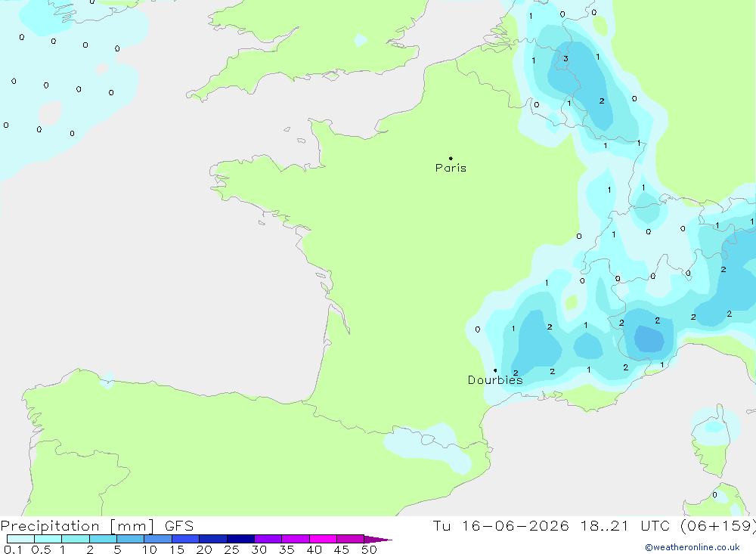Screen dimensions: 756x554
Task: Pick the 1–2 mm legend swatch
Action: pos(76,539)
